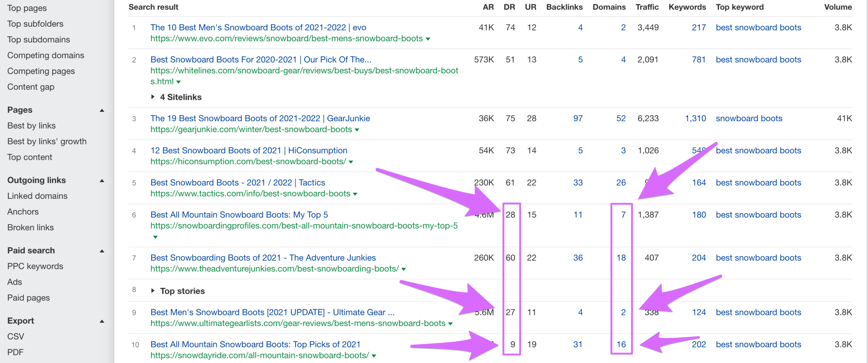Click evo's 217 keywords count

tap(699, 27)
